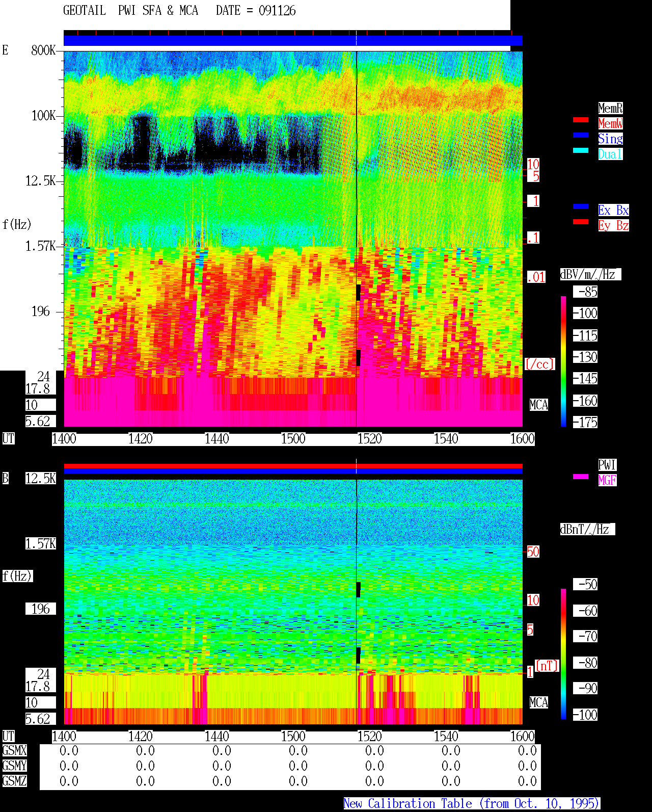Click the electric field dBV/m color bar
The image size is (652, 812).
563,361
